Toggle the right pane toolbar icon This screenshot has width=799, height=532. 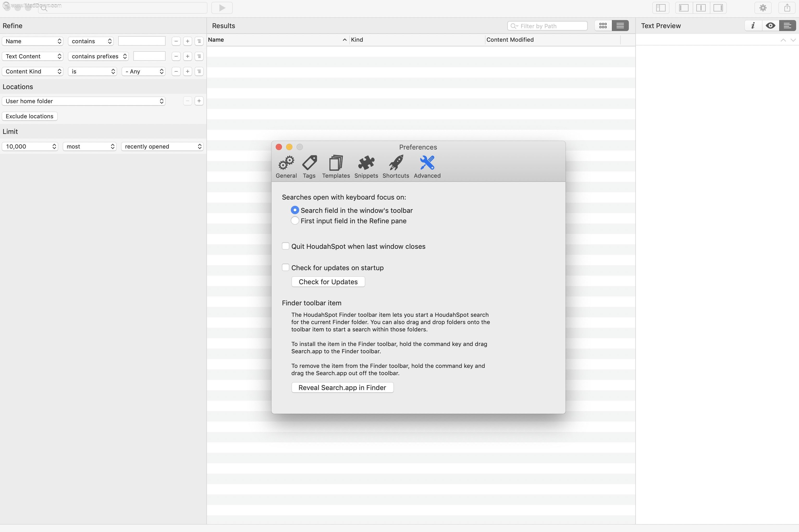pos(718,8)
